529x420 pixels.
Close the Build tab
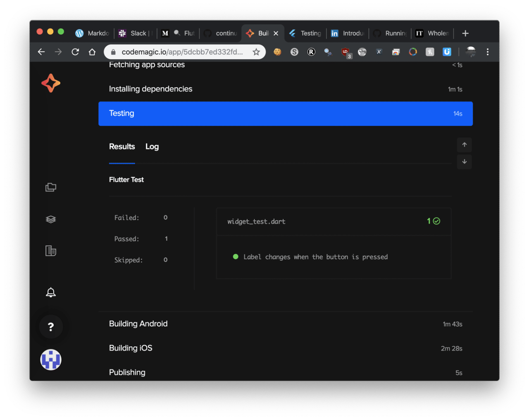[276, 33]
